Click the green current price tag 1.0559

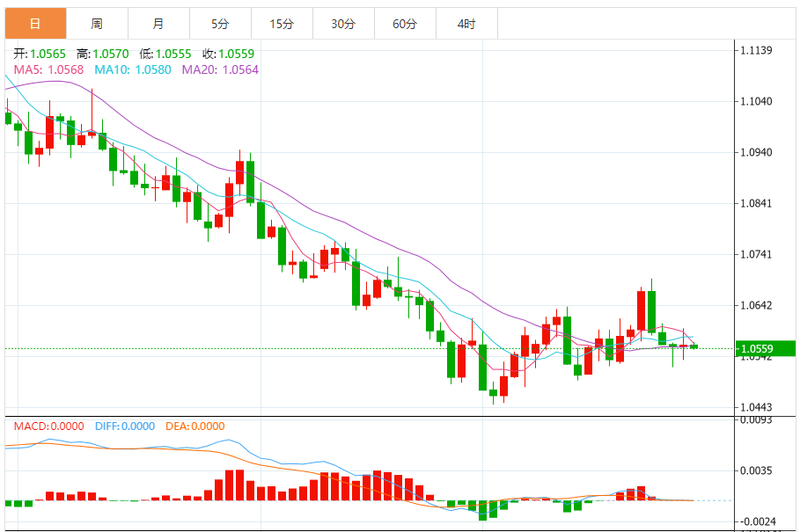coord(766,348)
